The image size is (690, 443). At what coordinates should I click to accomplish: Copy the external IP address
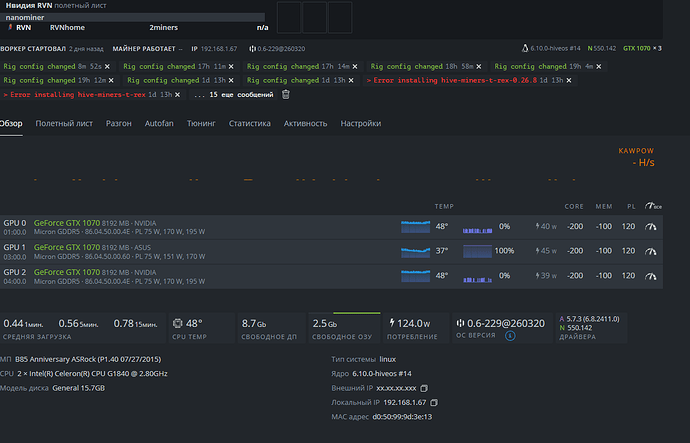(424, 388)
